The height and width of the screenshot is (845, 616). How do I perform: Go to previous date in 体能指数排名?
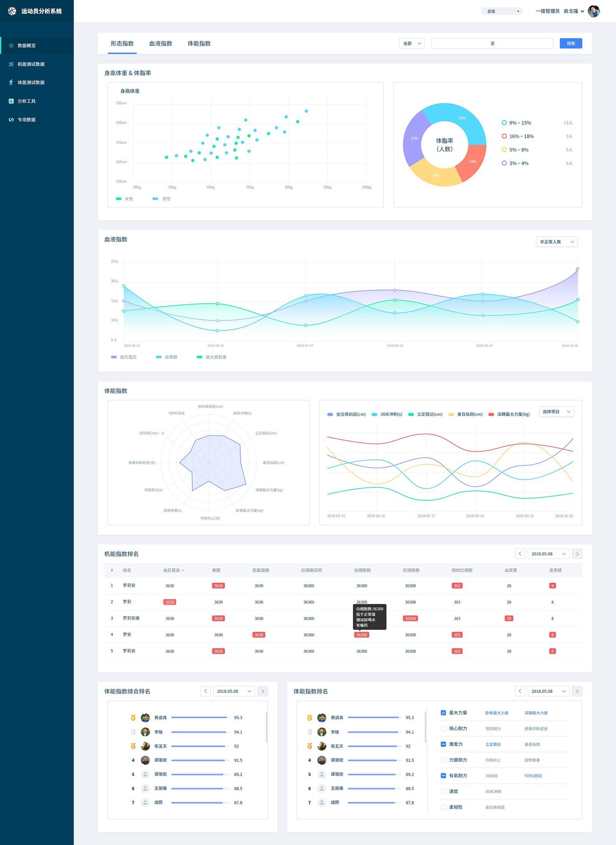[x=520, y=691]
